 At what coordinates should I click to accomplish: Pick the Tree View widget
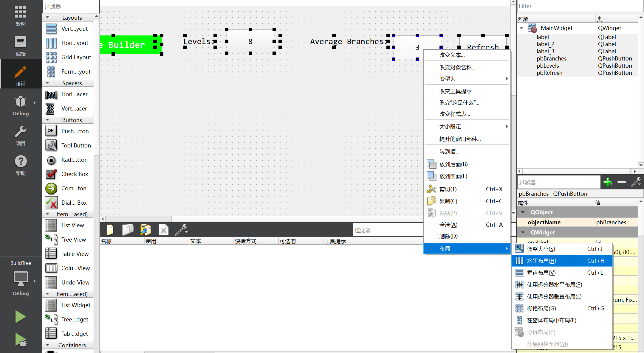(x=68, y=240)
